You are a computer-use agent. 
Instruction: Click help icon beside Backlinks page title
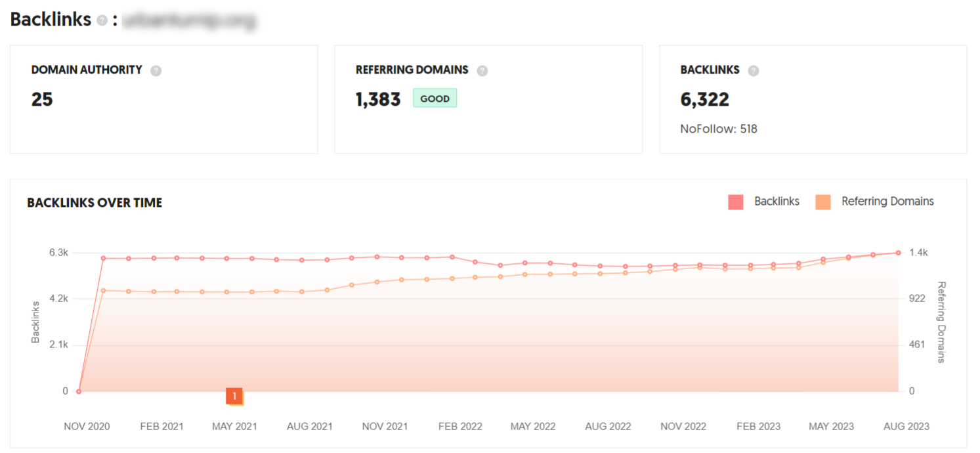pos(102,20)
